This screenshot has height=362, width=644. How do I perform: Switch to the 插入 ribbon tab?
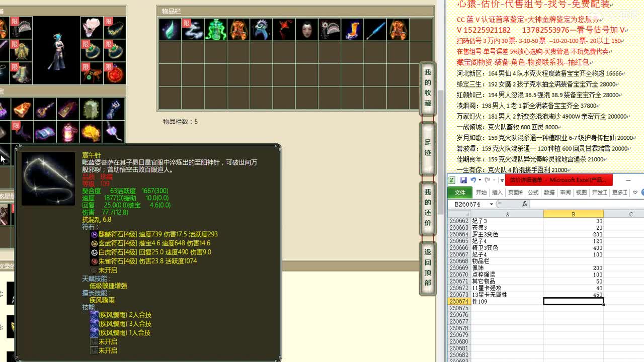tap(497, 193)
